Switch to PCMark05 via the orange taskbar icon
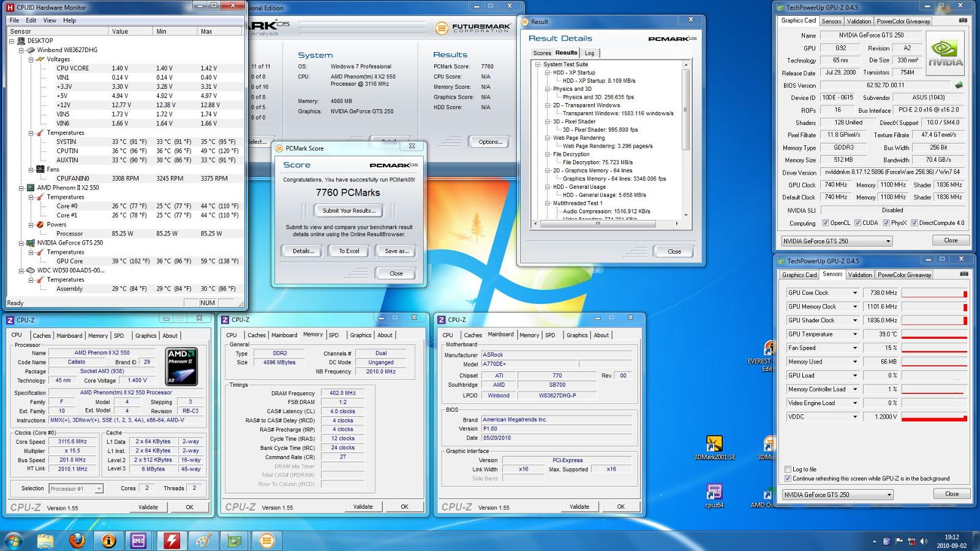Viewport: 980px width, 551px height. (x=266, y=541)
